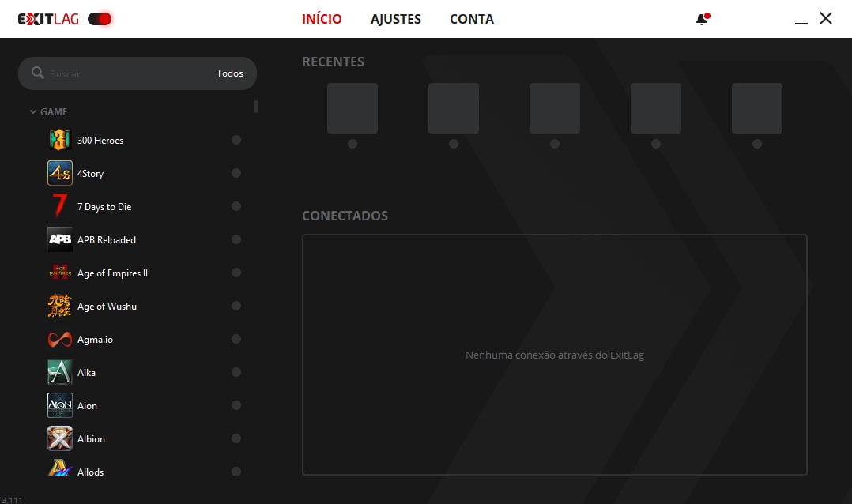Open the Todos filter dropdown
The height and width of the screenshot is (504, 852).
pos(230,73)
